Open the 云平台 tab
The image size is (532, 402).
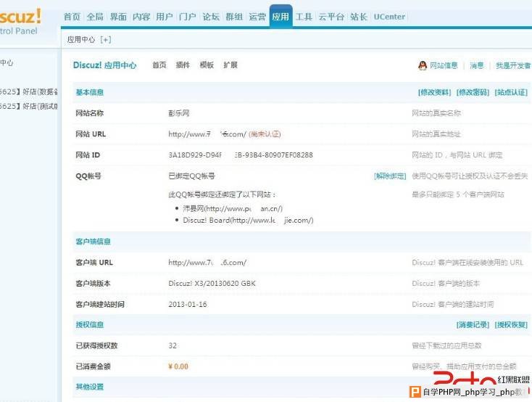[x=331, y=17]
